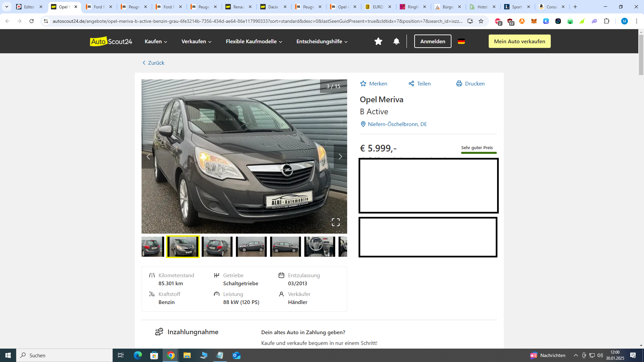
Task: Select the highlighted front-view car thumbnail
Action: pyautogui.click(x=183, y=247)
